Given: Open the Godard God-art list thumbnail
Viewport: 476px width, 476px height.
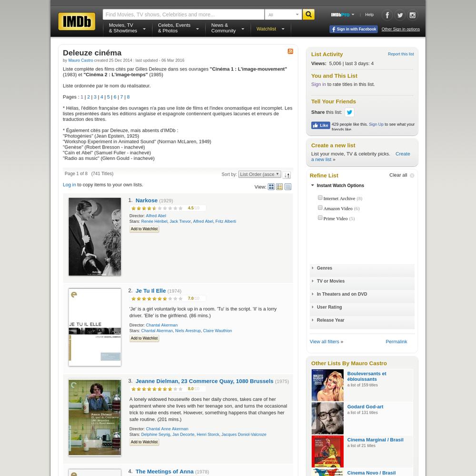Looking at the screenshot, I should (x=327, y=418).
